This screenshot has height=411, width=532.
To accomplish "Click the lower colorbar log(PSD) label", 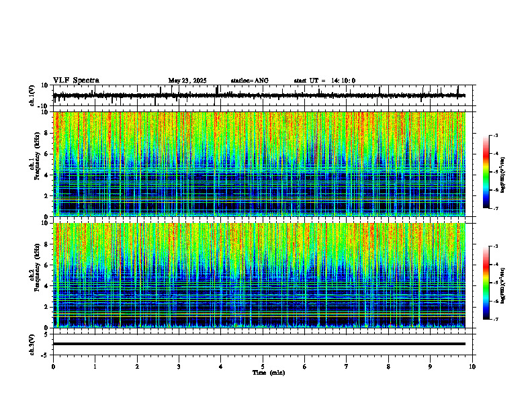I will 503,285.
